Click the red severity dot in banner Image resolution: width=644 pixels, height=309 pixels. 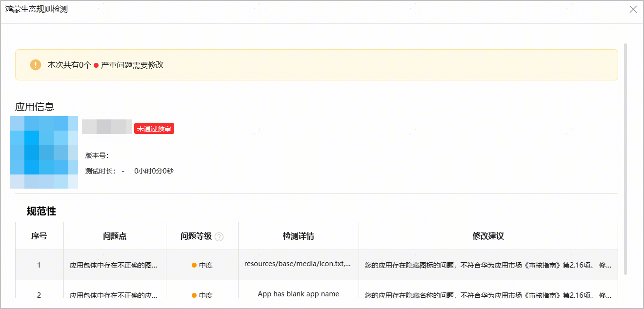tap(96, 65)
